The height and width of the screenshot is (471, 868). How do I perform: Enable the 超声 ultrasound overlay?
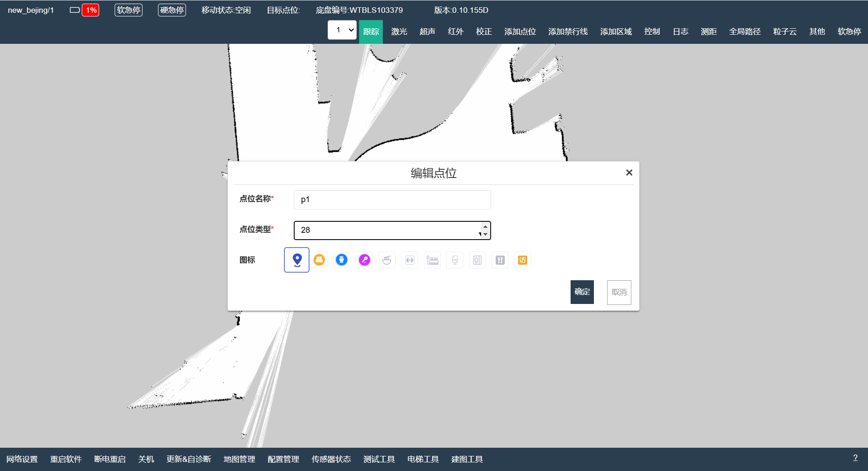pyautogui.click(x=427, y=31)
